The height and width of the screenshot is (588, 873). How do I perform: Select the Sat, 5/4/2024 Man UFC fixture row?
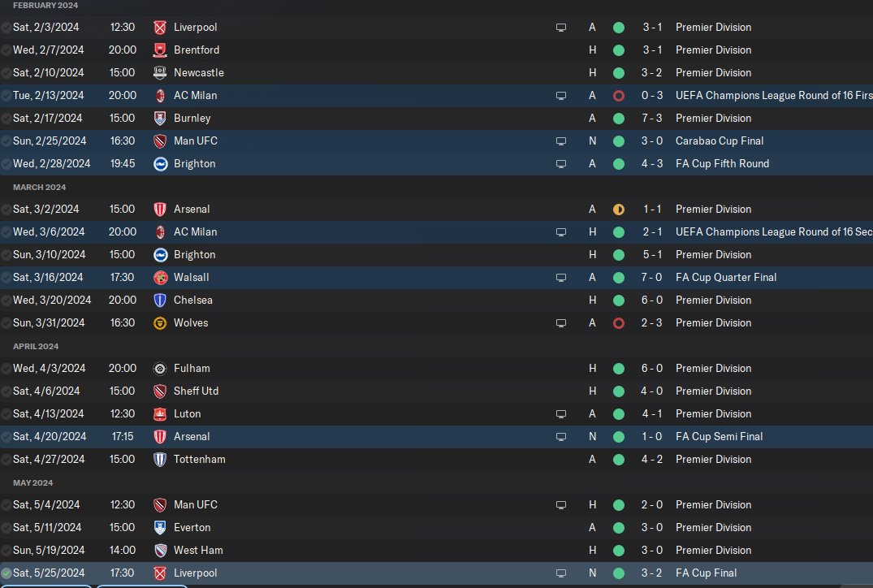437,504
